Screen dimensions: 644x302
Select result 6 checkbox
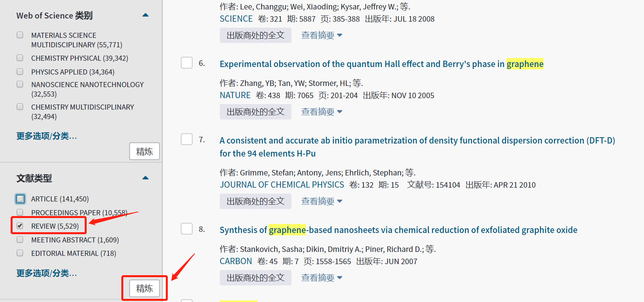tap(187, 63)
